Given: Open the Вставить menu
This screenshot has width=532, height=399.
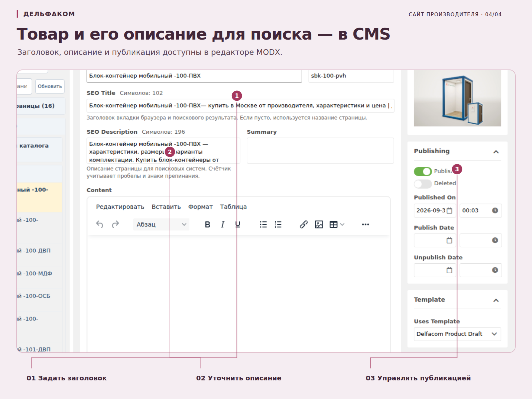Looking at the screenshot, I should (166, 207).
